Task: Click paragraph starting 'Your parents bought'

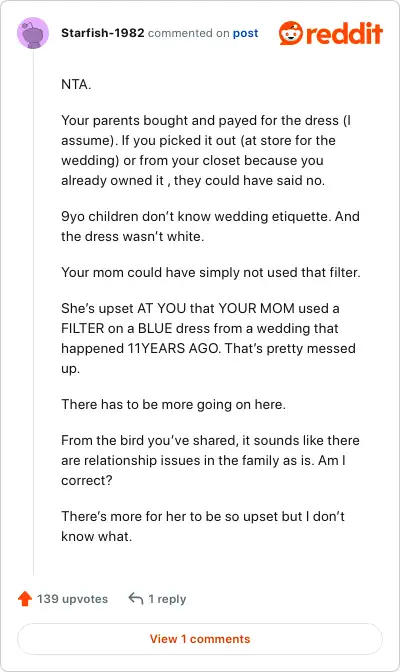Action: point(206,150)
